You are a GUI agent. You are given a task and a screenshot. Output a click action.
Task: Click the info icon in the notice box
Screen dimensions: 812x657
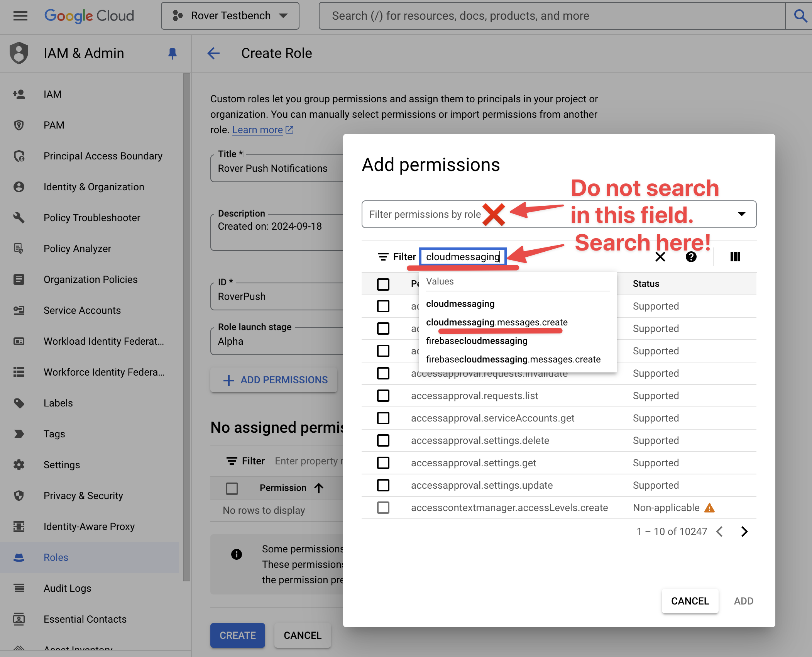(x=236, y=554)
